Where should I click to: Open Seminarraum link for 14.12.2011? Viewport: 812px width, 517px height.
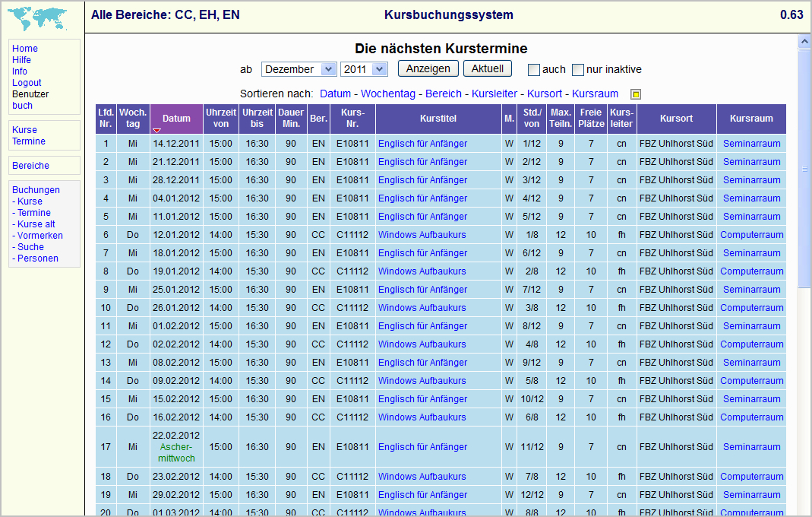pyautogui.click(x=751, y=144)
